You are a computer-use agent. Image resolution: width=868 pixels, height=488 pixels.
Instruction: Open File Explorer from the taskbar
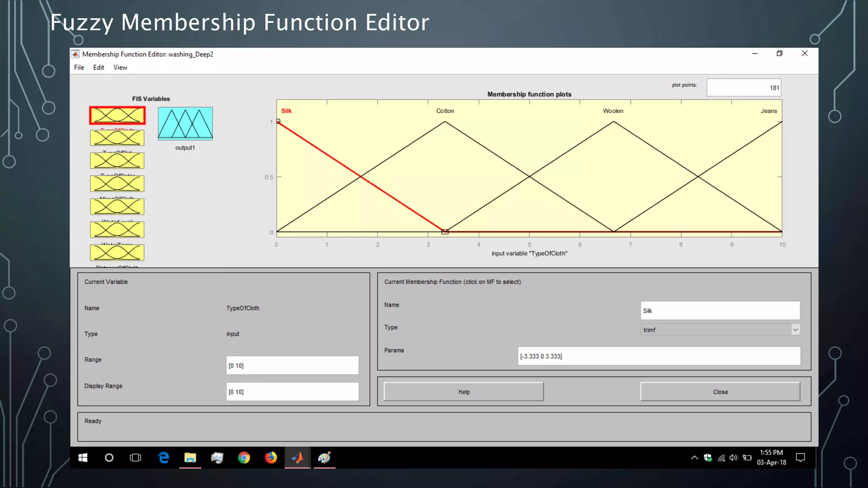[x=190, y=457]
